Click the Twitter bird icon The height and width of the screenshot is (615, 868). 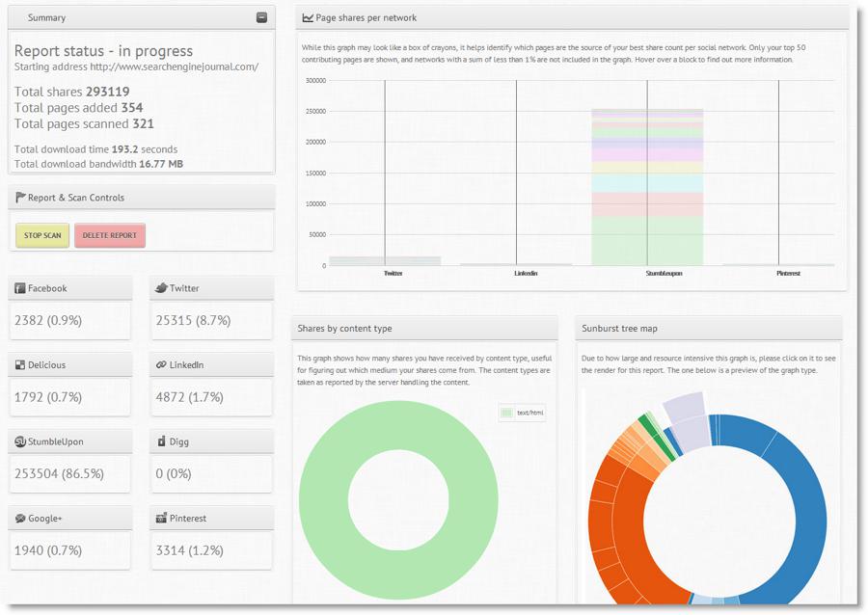click(161, 288)
